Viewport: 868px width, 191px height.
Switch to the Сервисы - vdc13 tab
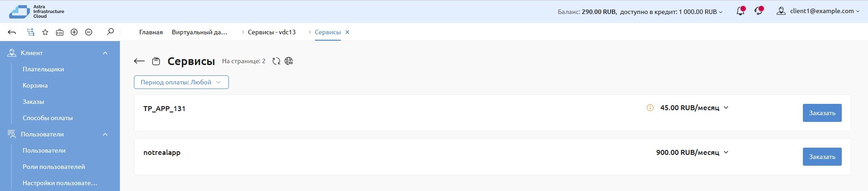pos(271,32)
